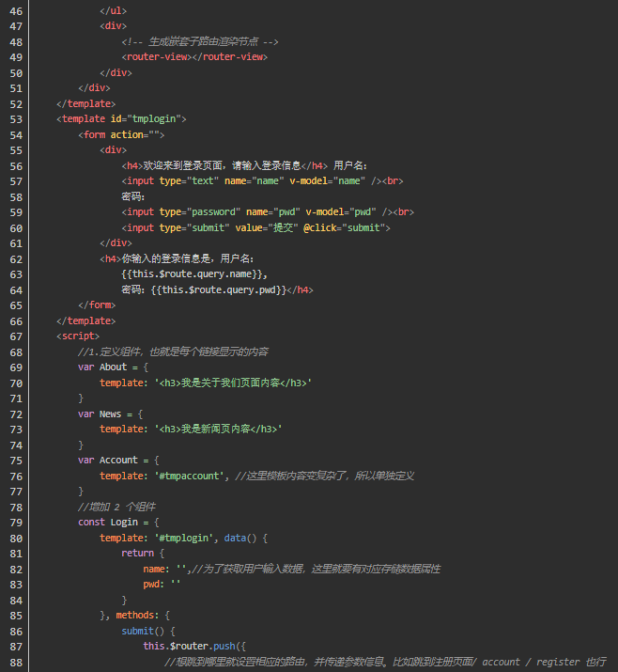Click line number 88 in the gutter
Image resolution: width=618 pixels, height=672 pixels.
16,662
